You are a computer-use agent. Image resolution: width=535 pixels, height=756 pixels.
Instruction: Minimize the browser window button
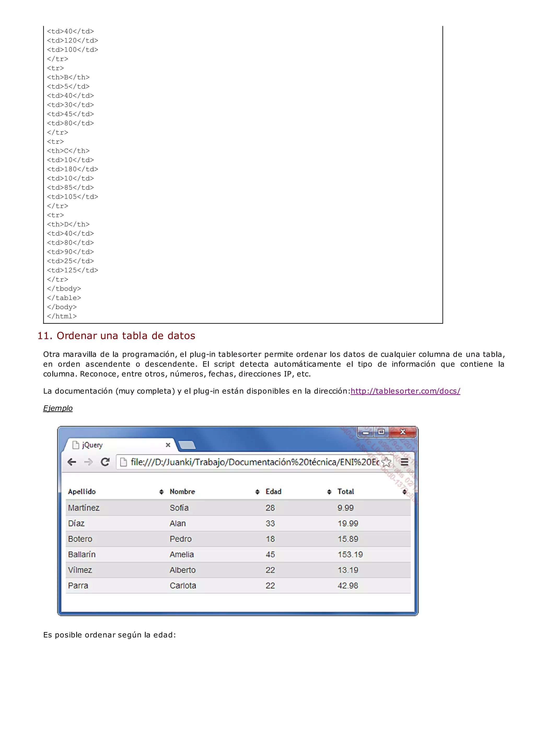(366, 432)
